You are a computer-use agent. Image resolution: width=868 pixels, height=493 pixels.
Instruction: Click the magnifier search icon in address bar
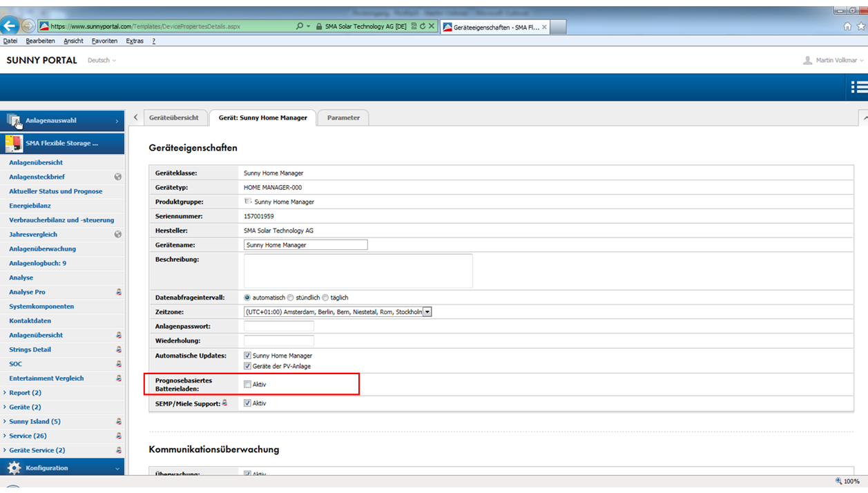[x=300, y=26]
